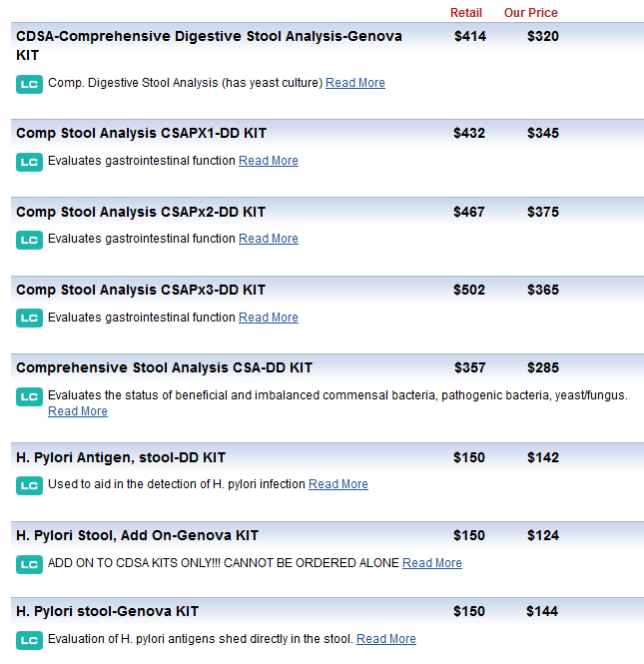Click LC icon under Comp Stool Analysis CSAPx2-DD
This screenshot has height=664, width=644.
pyautogui.click(x=29, y=240)
